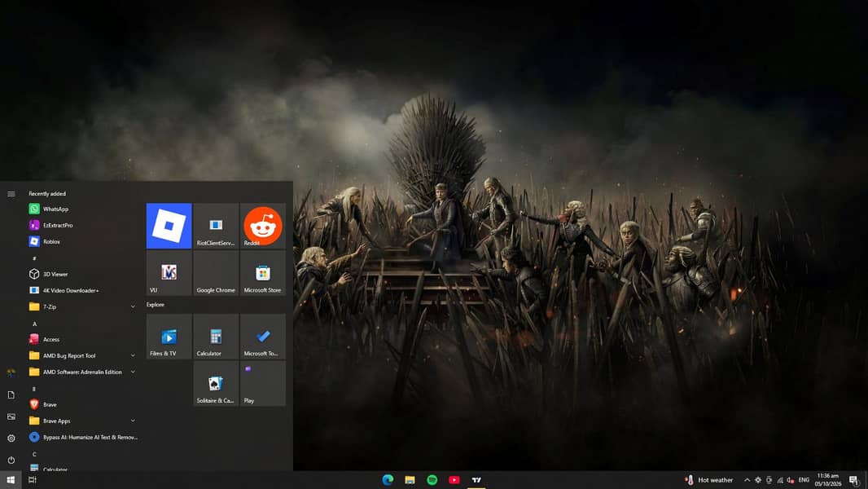Open the Microsoft To Do tile

tap(263, 337)
